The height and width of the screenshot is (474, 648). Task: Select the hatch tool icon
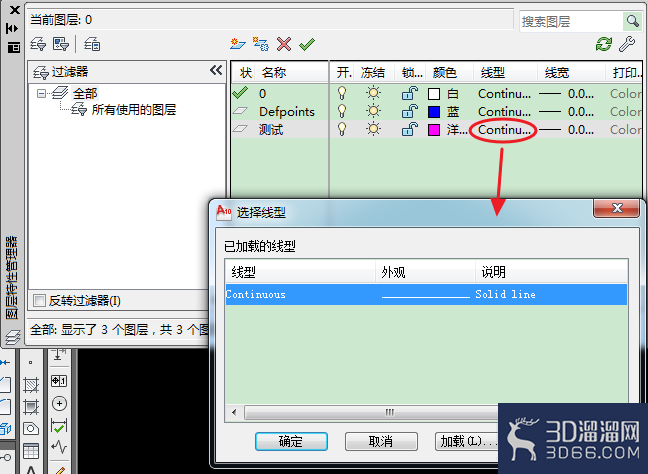click(x=31, y=385)
